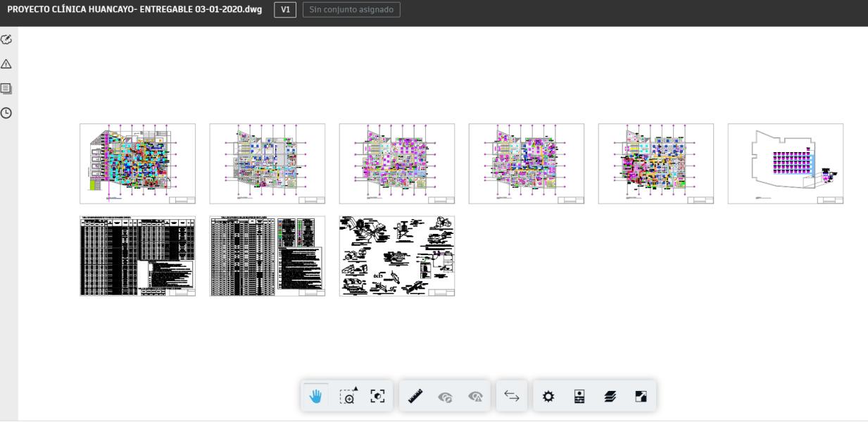Open the markups panel in left sidebar
Viewport: 868px width, 422px height.
6,39
